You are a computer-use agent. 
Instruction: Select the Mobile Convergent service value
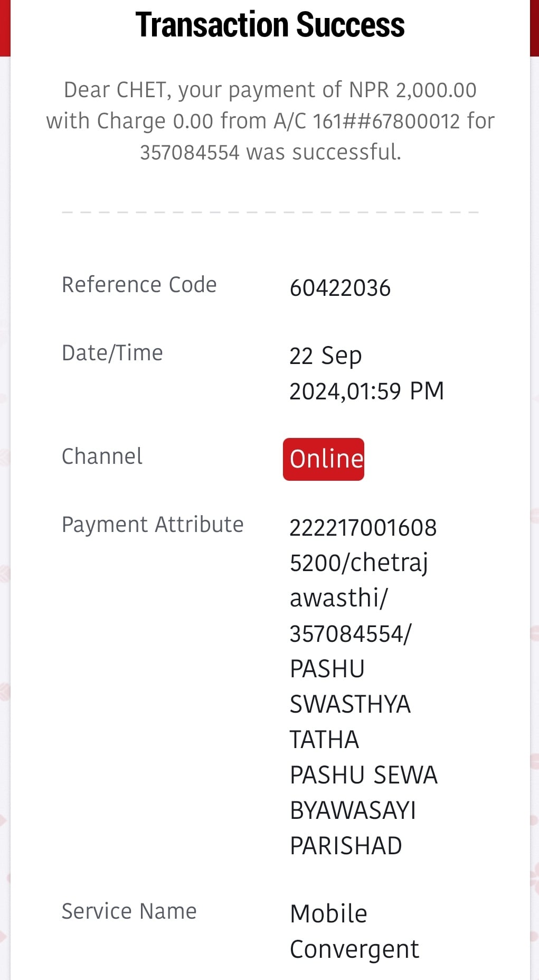pyautogui.click(x=354, y=932)
